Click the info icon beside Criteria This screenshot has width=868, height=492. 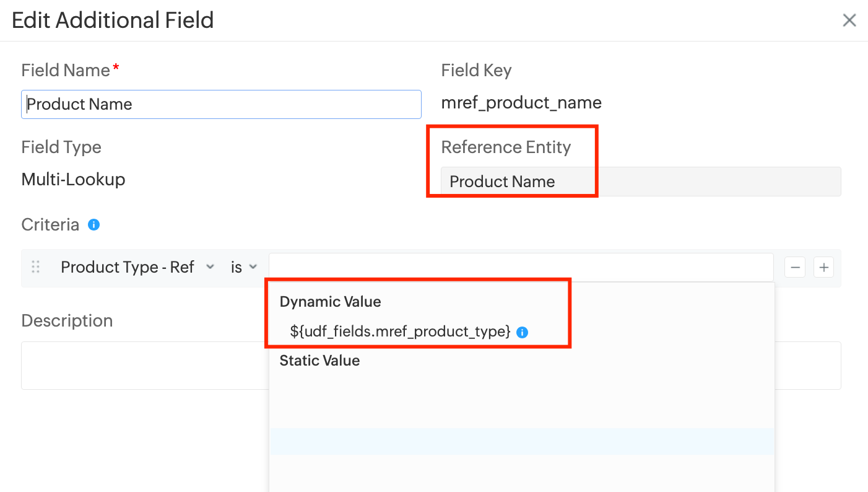click(93, 224)
